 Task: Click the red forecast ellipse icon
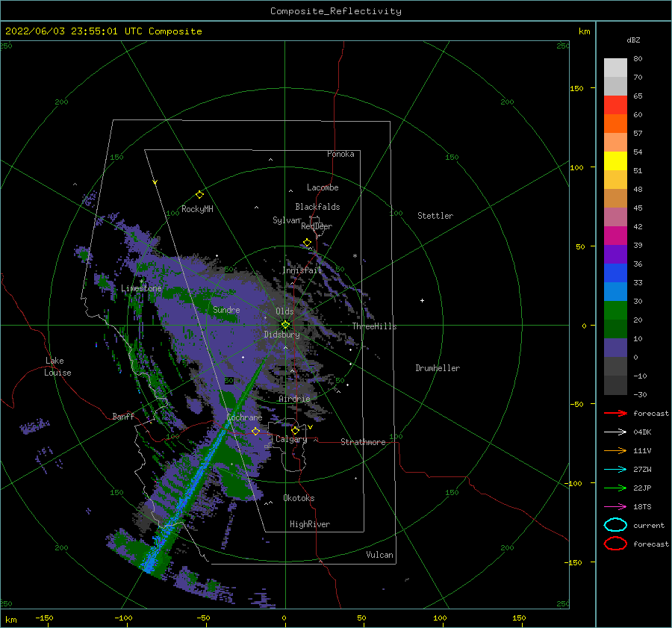pyautogui.click(x=615, y=544)
